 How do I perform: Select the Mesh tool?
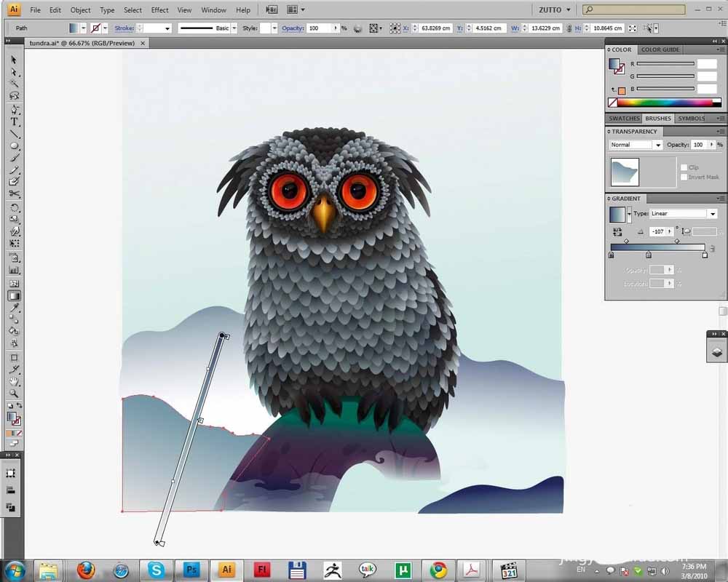pyautogui.click(x=14, y=284)
